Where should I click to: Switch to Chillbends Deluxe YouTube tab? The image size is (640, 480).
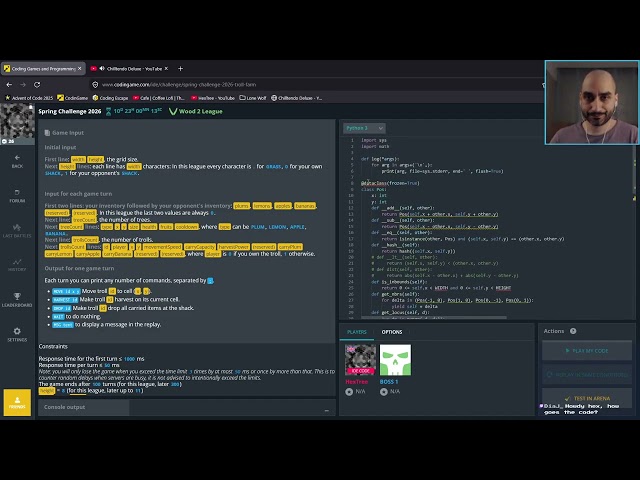click(130, 69)
